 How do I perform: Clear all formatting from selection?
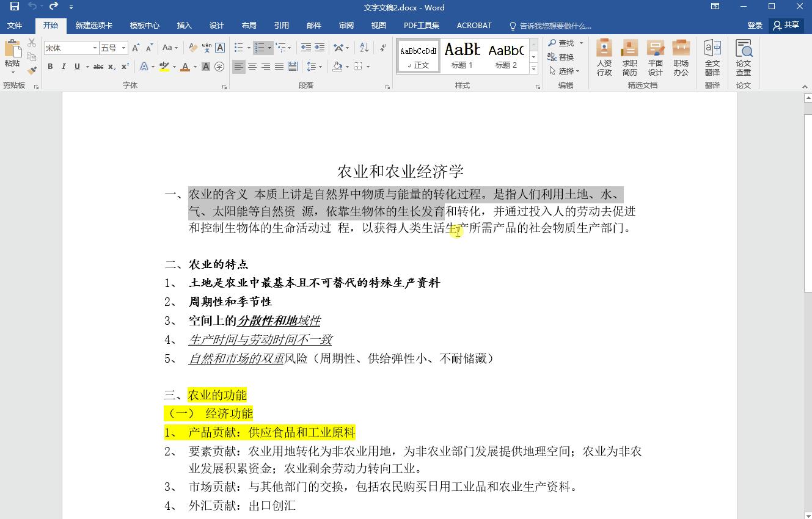192,47
